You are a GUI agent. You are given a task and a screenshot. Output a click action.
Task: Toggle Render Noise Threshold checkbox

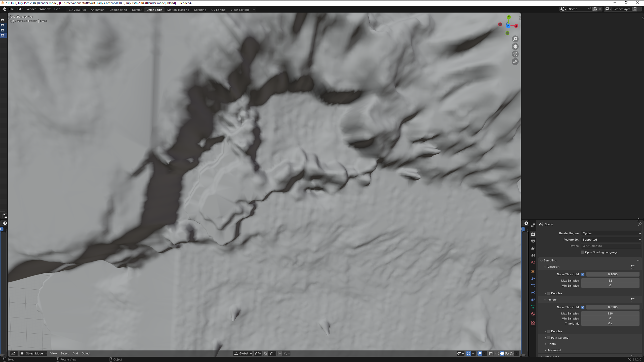583,307
